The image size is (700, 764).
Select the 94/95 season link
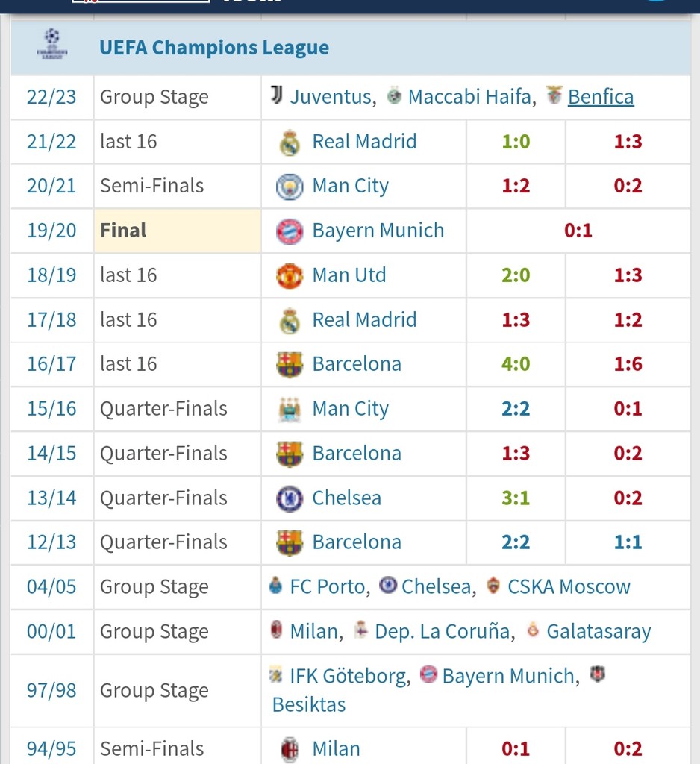(51, 748)
